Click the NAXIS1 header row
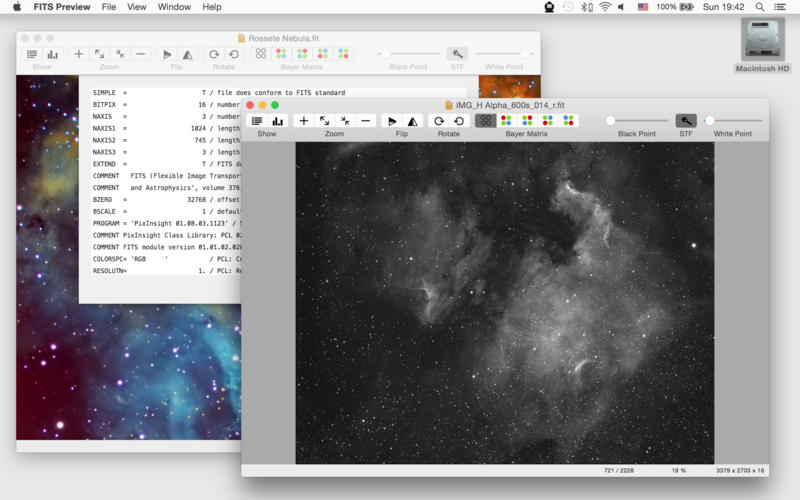 coord(166,129)
